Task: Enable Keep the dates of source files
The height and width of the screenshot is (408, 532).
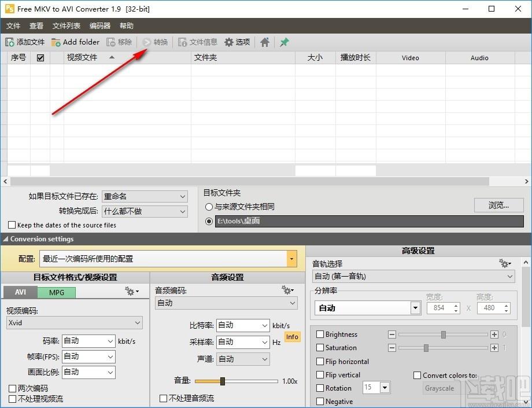Action: pyautogui.click(x=12, y=225)
